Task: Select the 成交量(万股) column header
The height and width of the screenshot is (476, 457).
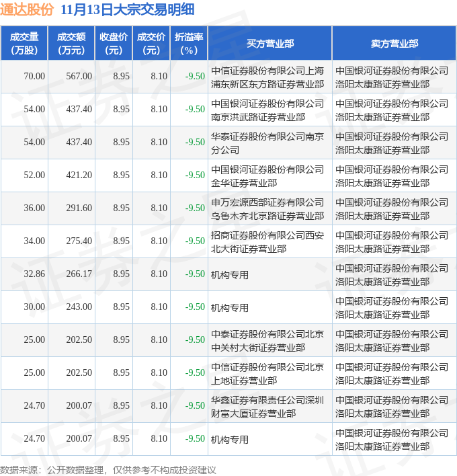Action: 24,44
